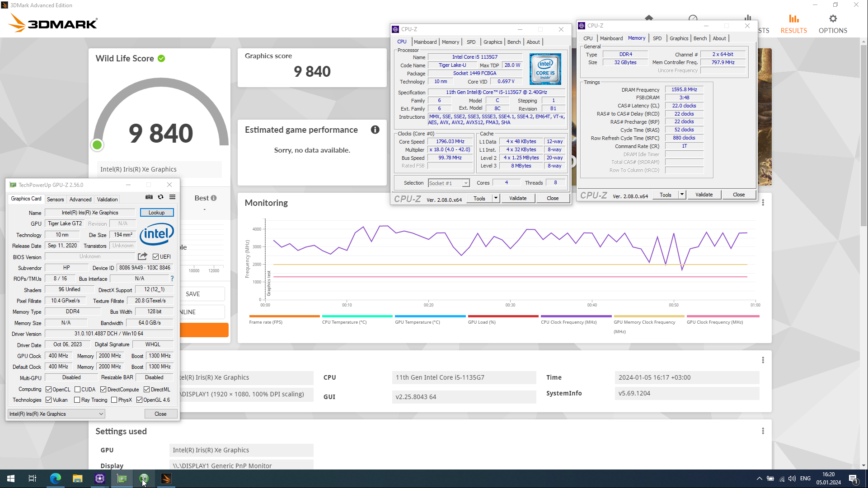
Task: Open the 3DMark Results section
Action: click(x=793, y=24)
